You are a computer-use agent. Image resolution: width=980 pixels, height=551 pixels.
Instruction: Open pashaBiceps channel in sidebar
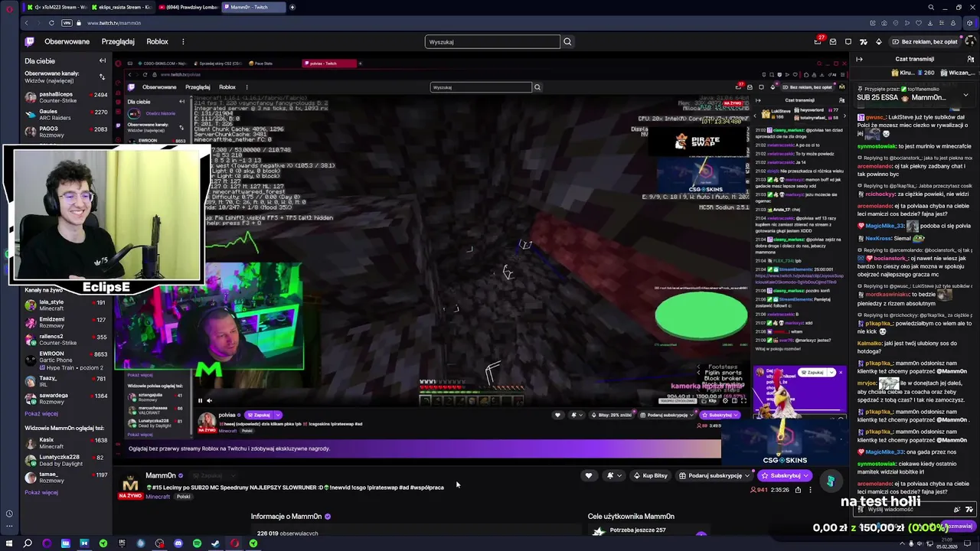point(66,97)
